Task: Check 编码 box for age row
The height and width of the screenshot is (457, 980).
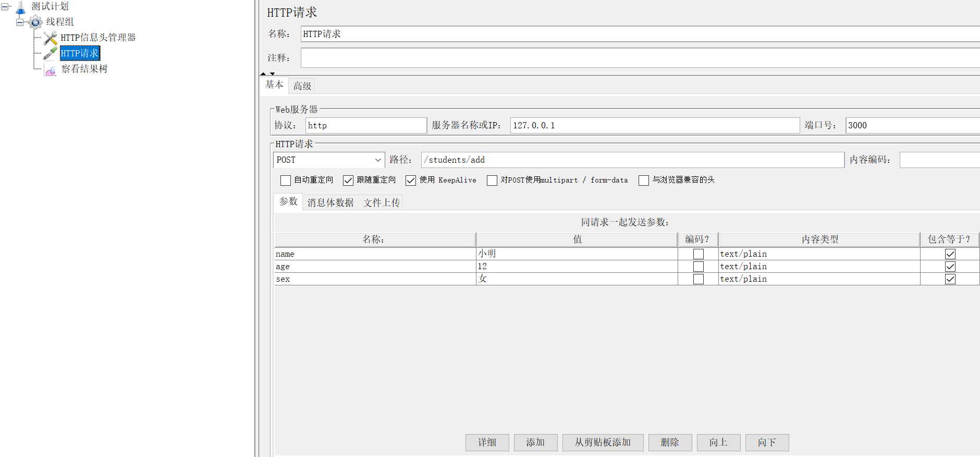Action: pos(699,267)
